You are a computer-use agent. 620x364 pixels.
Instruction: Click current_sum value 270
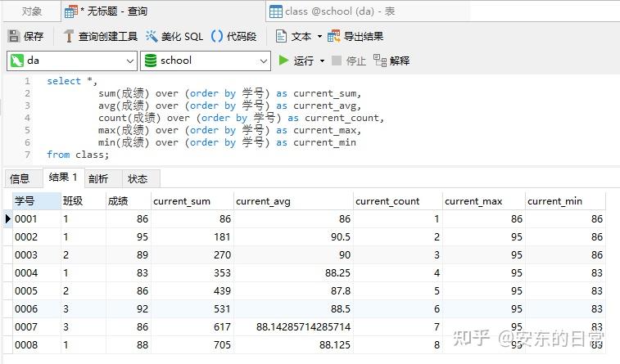click(x=222, y=255)
